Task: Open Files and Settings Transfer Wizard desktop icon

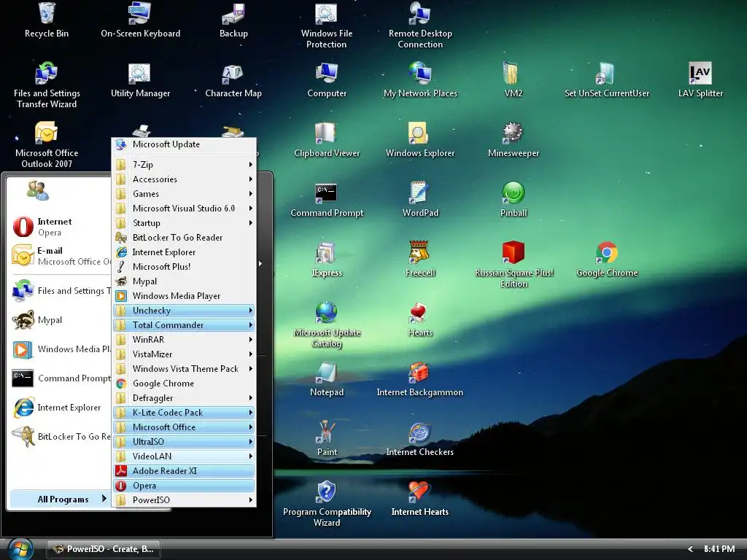Action: coord(46,85)
